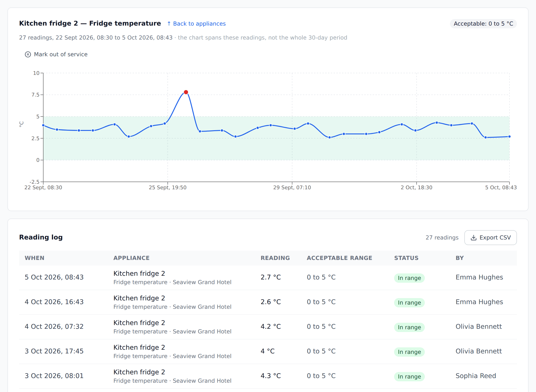Go back via Back to appliances link
Image resolution: width=536 pixels, height=392 pixels.
click(x=196, y=23)
